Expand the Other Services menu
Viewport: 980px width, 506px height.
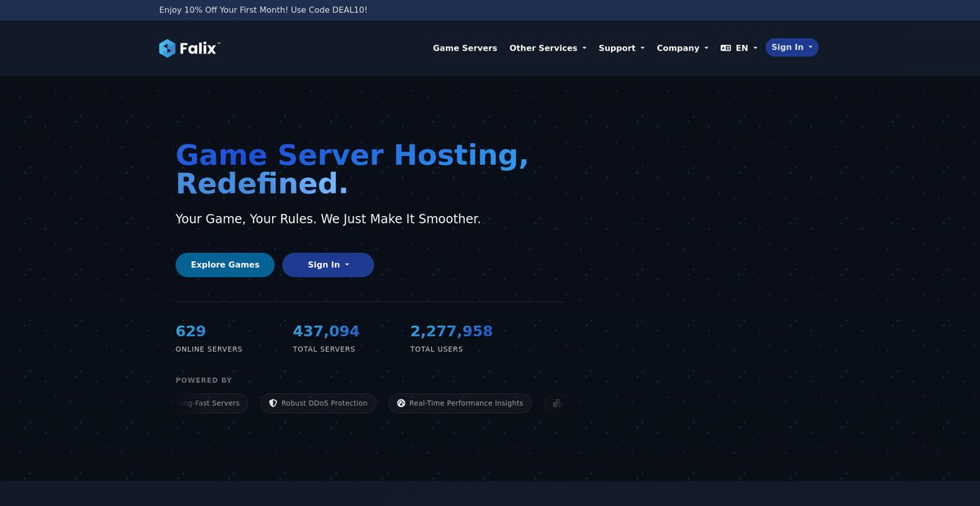pyautogui.click(x=548, y=48)
